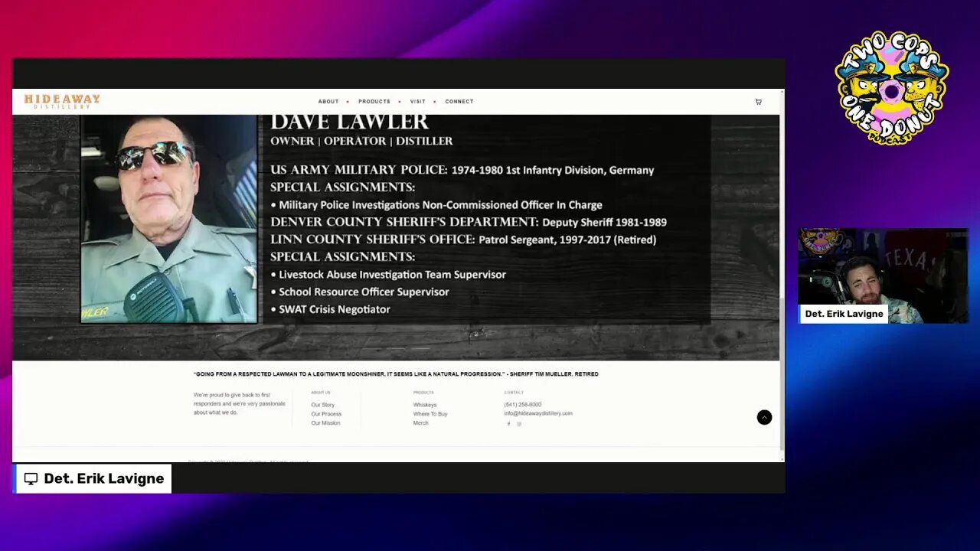
Task: Click Dave Lawler's uniform photo
Action: 169,220
